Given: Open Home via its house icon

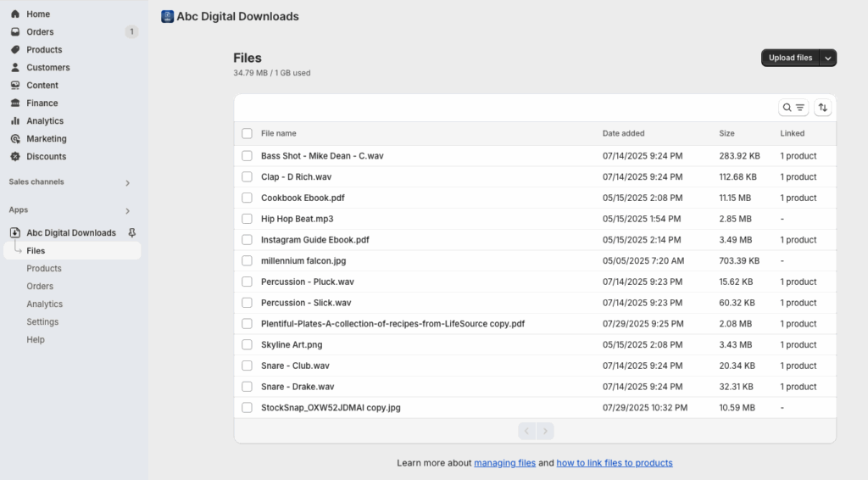Looking at the screenshot, I should pyautogui.click(x=15, y=14).
